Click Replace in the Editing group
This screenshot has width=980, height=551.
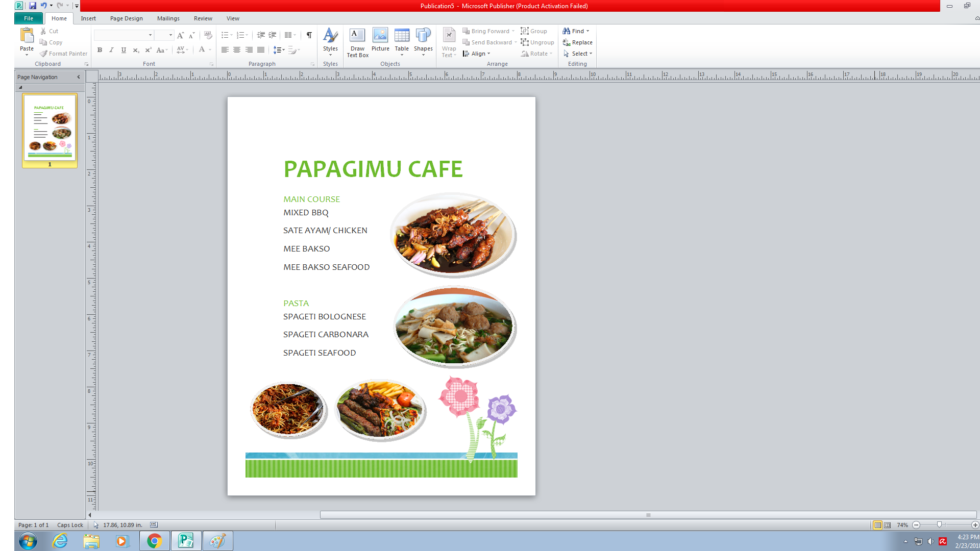[x=581, y=42]
